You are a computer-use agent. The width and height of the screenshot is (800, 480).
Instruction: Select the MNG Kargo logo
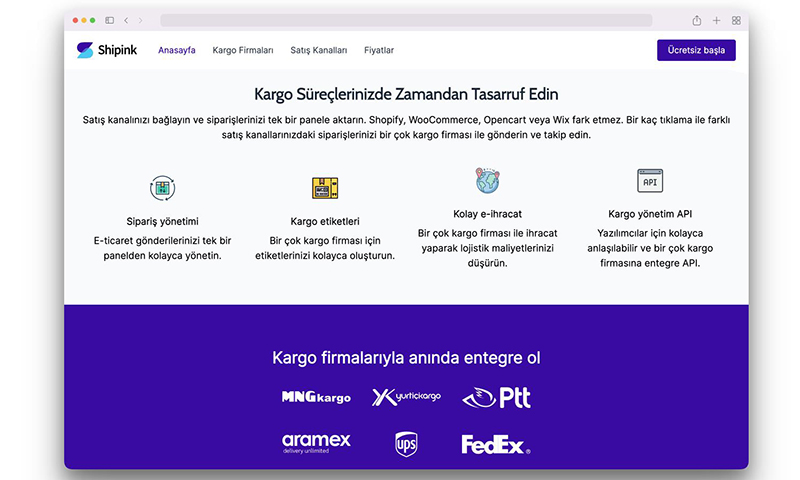316,397
